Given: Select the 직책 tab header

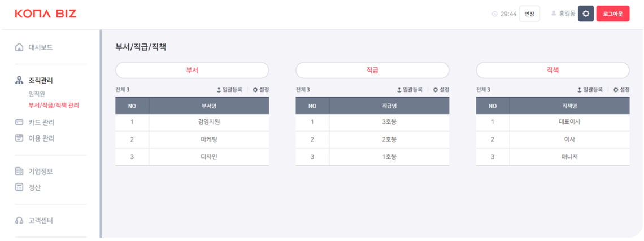Looking at the screenshot, I should tap(553, 70).
